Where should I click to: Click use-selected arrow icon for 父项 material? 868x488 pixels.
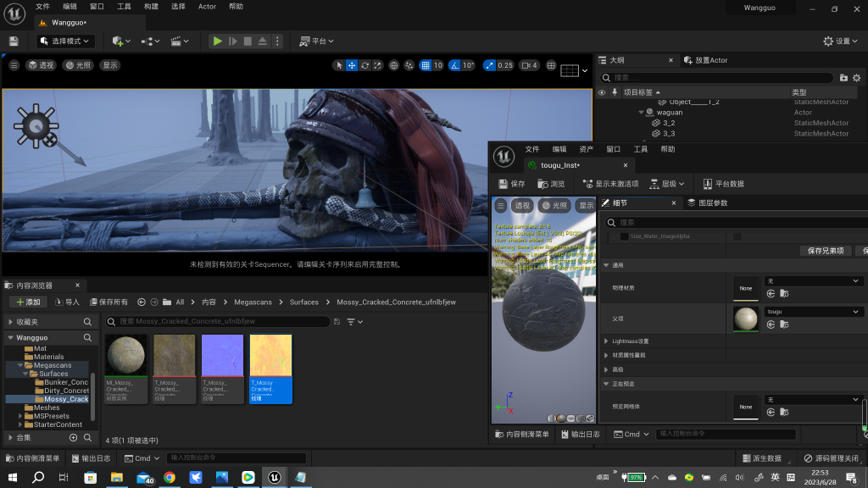(x=771, y=324)
